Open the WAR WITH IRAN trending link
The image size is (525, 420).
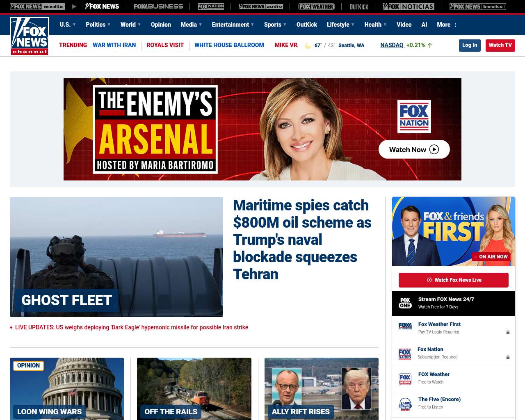pyautogui.click(x=114, y=45)
